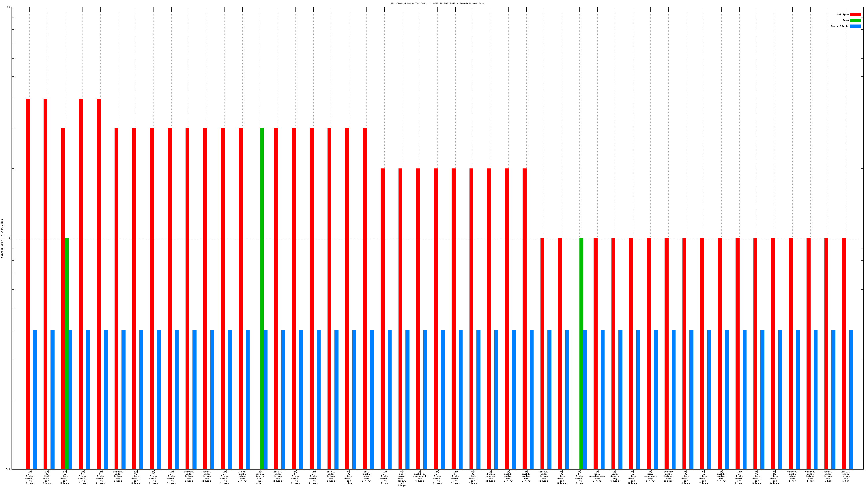
Task: Click the red Not Spam legend swatch
Action: [855, 14]
